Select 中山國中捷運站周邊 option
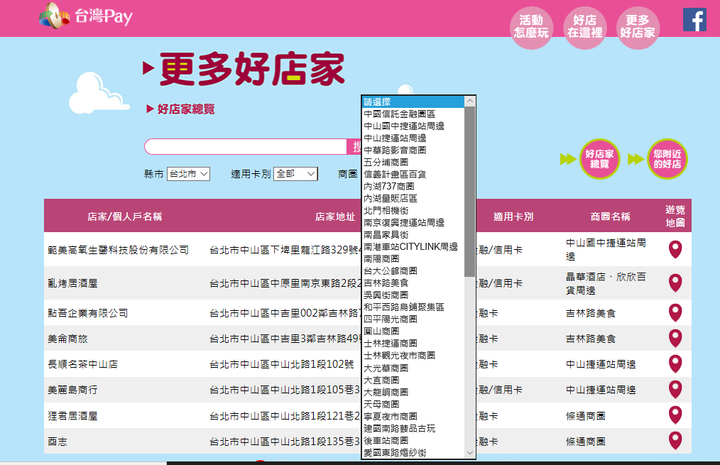 click(413, 126)
